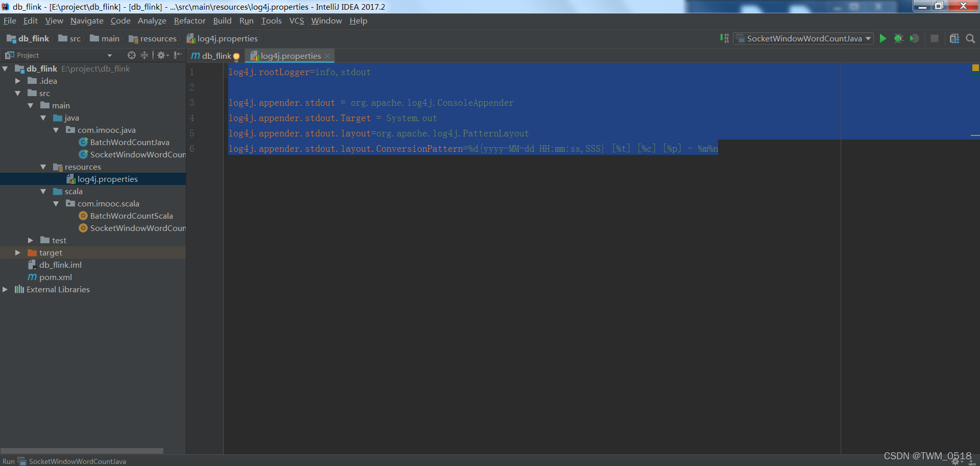980x466 pixels.
Task: Open the Build menu
Action: pos(222,21)
